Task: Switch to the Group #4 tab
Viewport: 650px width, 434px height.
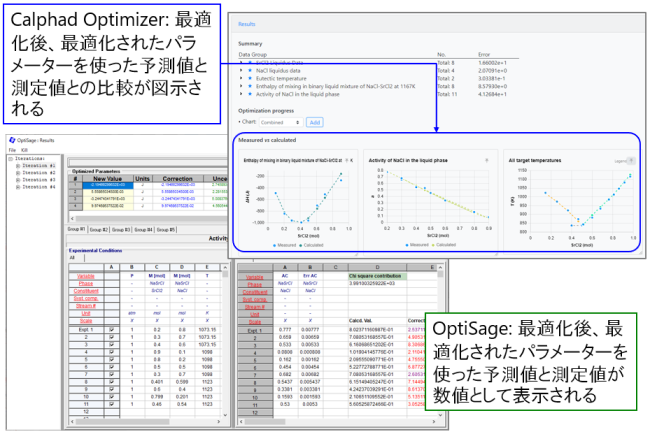Action: 143,229
